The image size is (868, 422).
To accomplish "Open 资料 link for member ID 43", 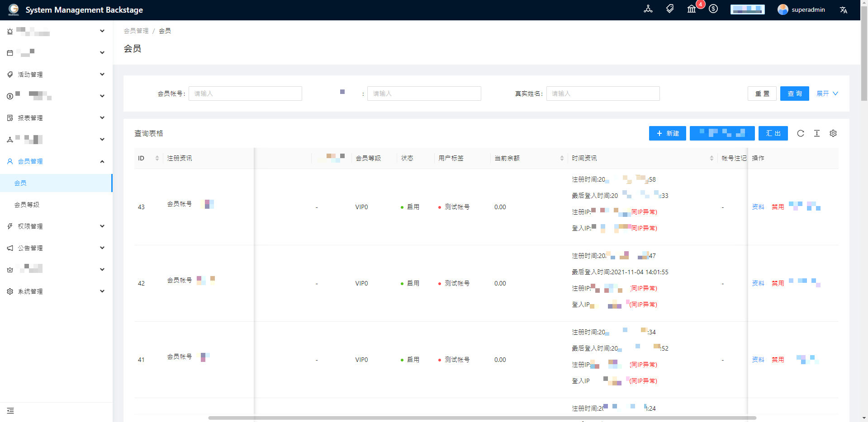I will click(758, 207).
